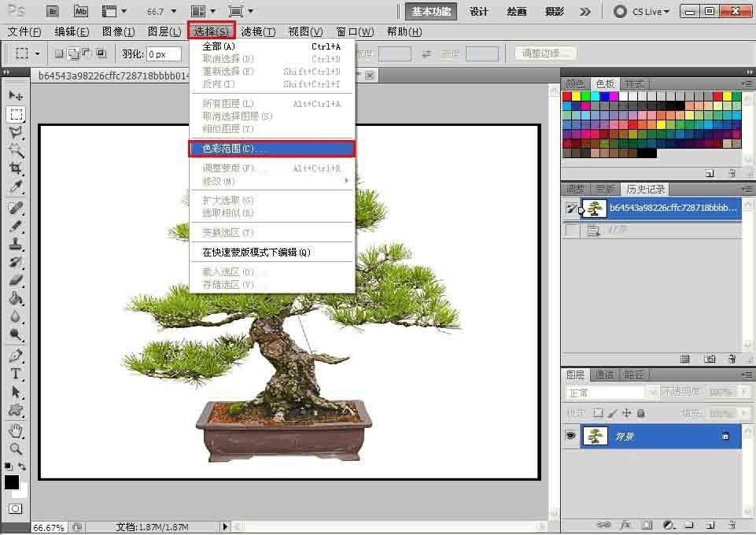Hide the 背景 layer with eye icon

pyautogui.click(x=572, y=436)
